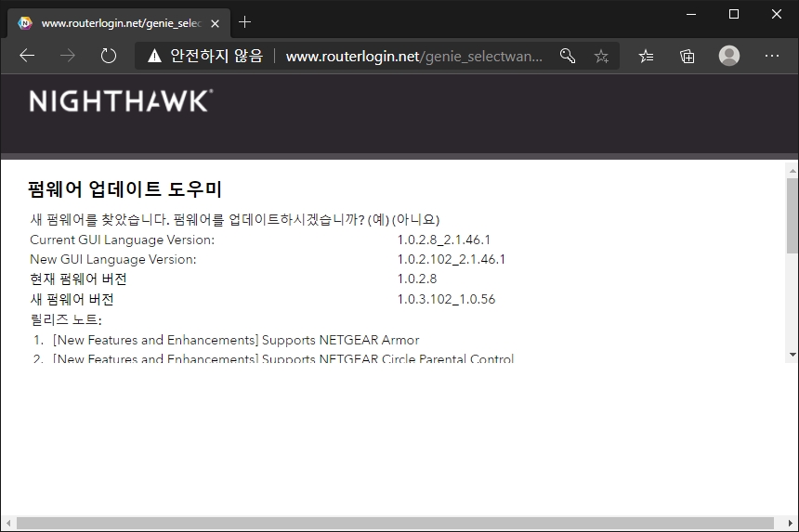Click the vertical scrollbar down arrow

(x=792, y=355)
